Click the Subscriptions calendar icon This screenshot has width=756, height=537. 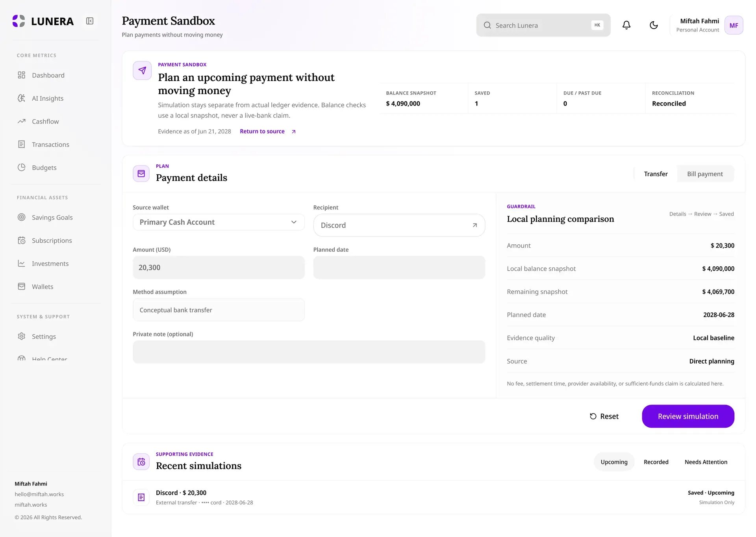pyautogui.click(x=22, y=240)
